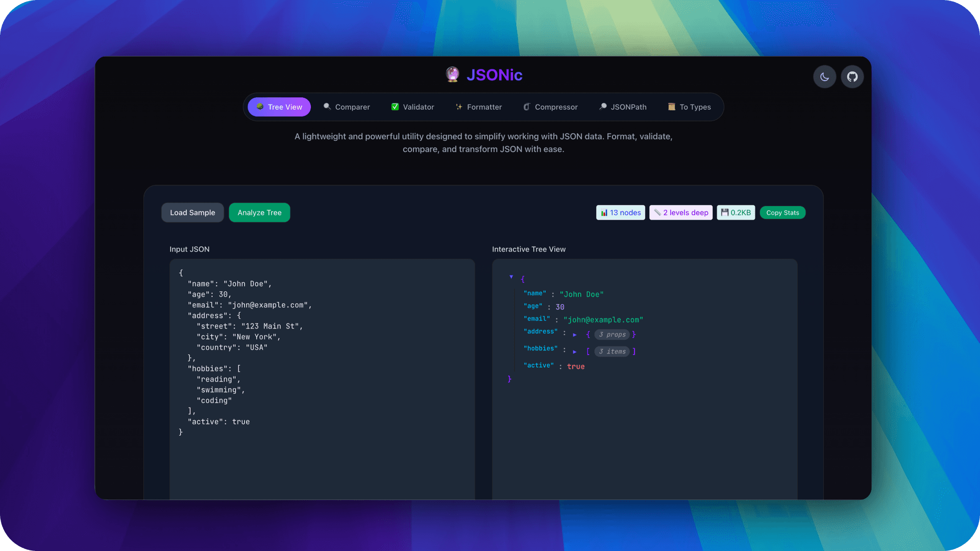
Task: Click the JSONic crystal ball logo
Action: pyautogui.click(x=452, y=74)
